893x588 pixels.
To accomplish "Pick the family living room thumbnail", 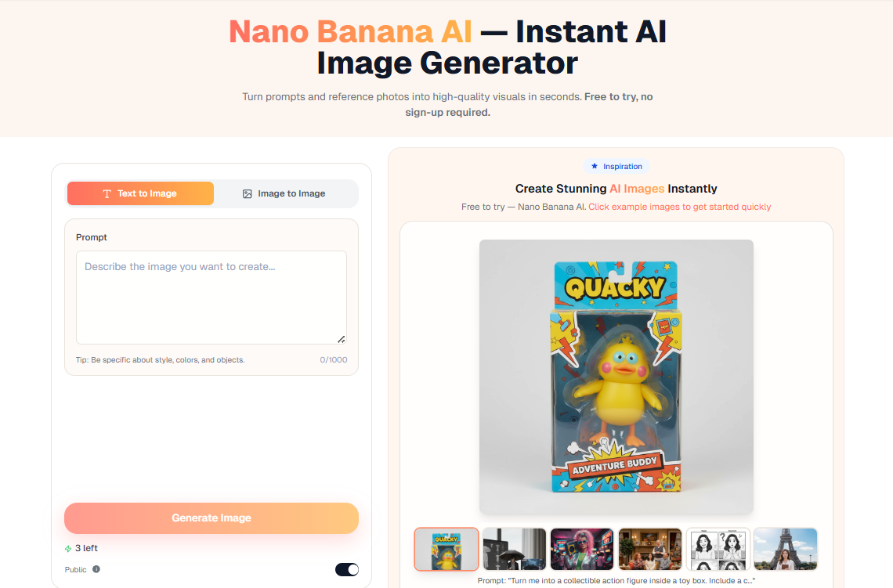I will tap(650, 550).
